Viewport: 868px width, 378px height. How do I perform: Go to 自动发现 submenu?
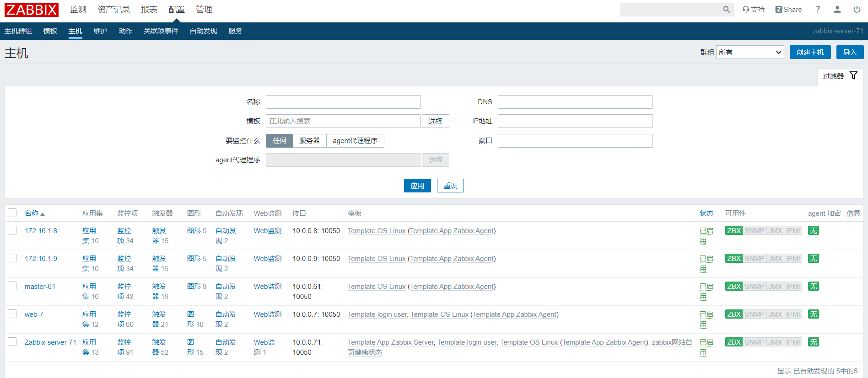[203, 31]
